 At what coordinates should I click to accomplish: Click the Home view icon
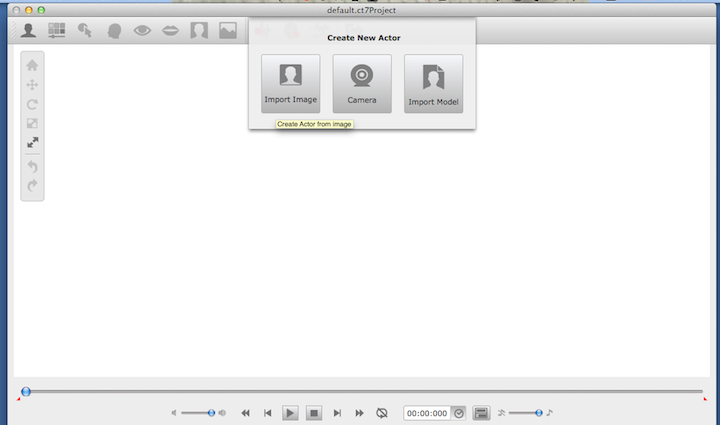click(x=32, y=65)
